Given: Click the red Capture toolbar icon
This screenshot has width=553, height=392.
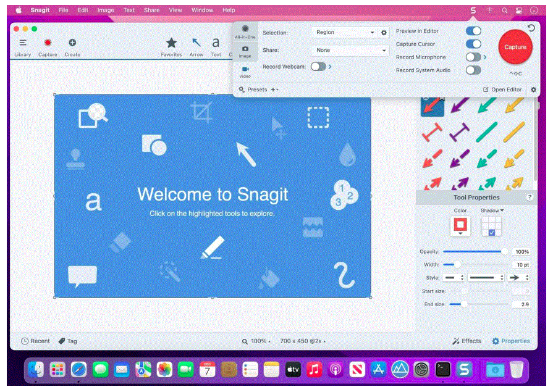Looking at the screenshot, I should (x=48, y=48).
